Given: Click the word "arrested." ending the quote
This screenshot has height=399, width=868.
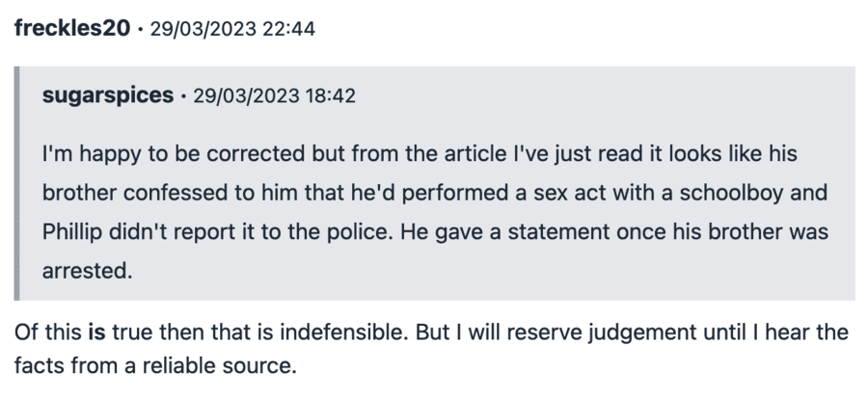Looking at the screenshot, I should coord(86,272).
